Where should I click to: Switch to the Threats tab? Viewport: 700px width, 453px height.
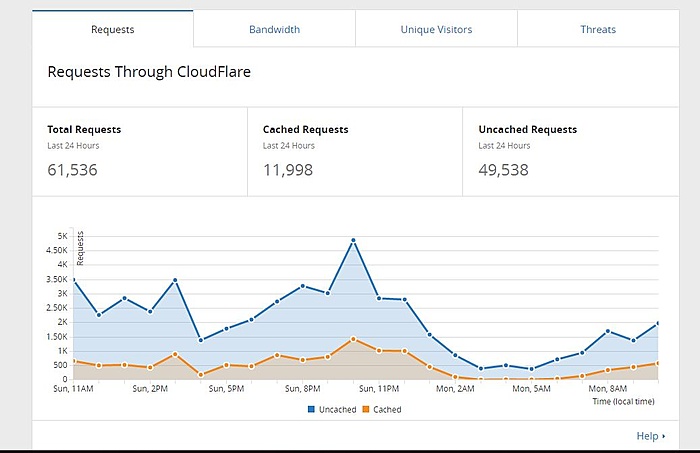598,29
